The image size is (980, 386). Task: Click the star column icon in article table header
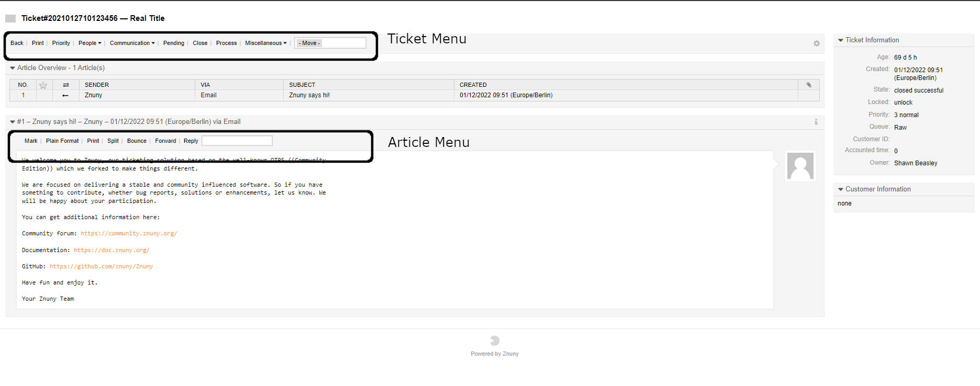click(x=43, y=85)
